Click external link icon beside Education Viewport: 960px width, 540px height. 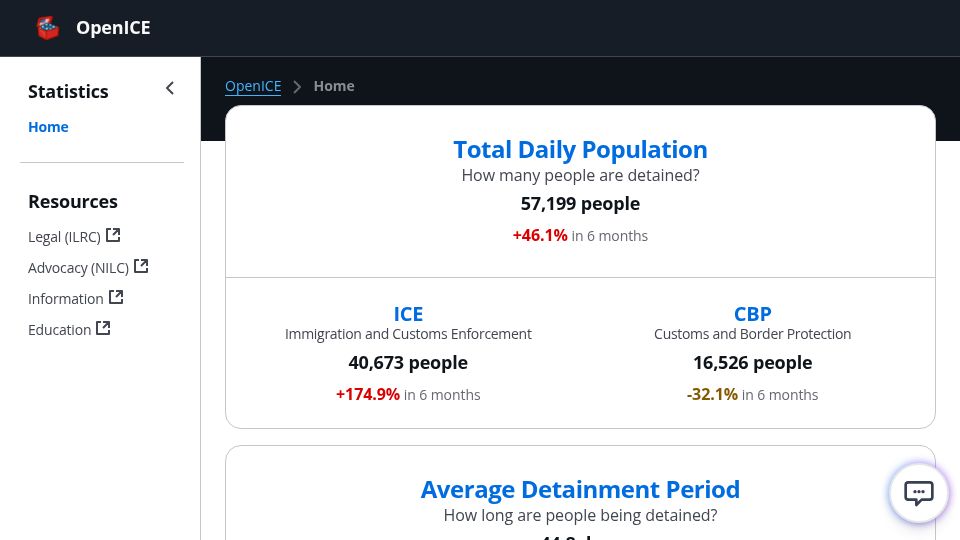click(x=103, y=328)
